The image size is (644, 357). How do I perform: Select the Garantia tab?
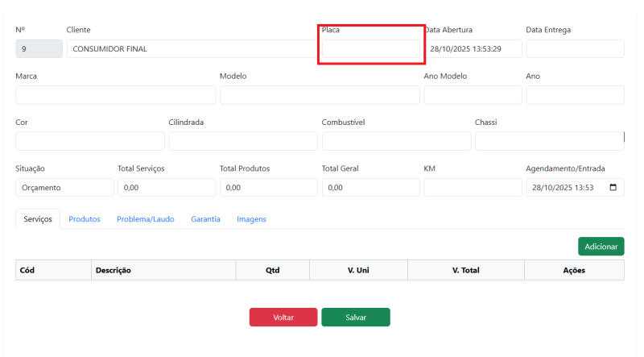(205, 219)
